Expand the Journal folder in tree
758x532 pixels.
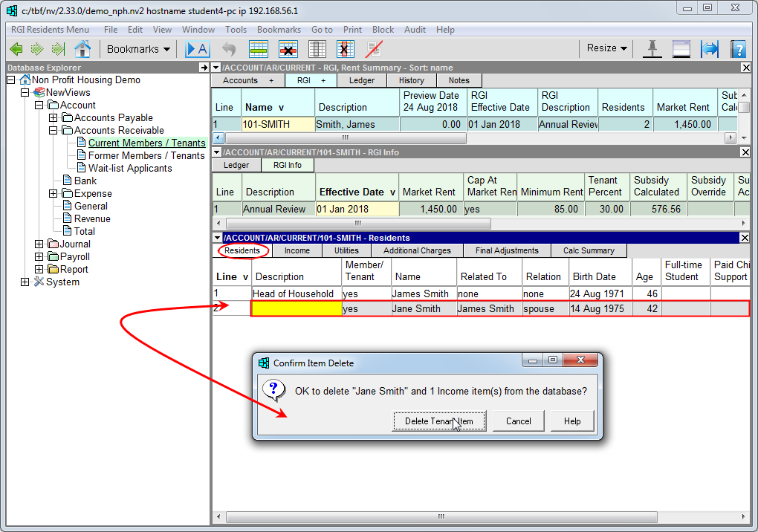(x=39, y=244)
